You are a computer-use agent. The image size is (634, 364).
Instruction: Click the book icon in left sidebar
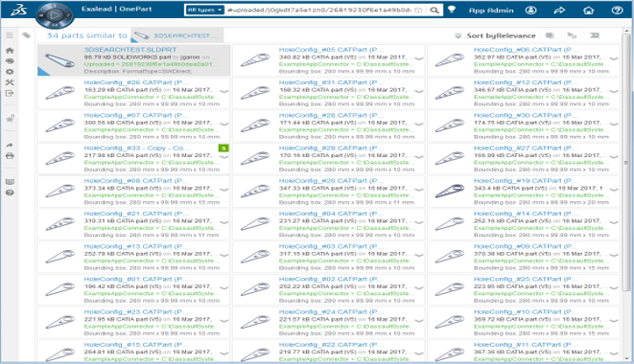pyautogui.click(x=10, y=182)
